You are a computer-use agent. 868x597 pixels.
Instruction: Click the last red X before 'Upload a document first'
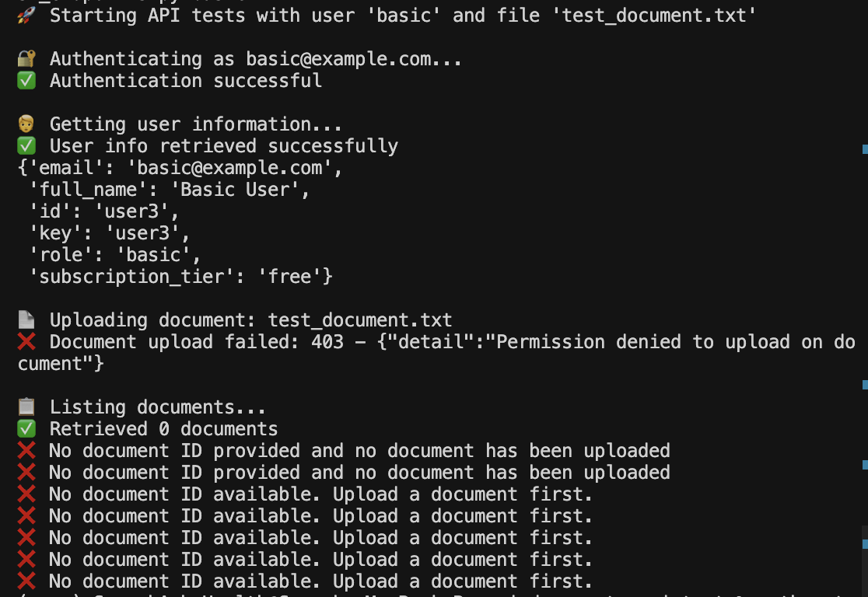pos(26,581)
